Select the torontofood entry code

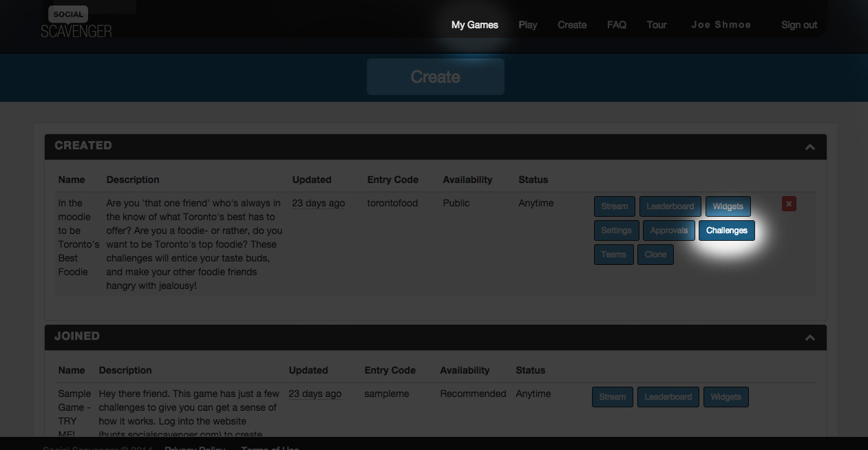392,203
